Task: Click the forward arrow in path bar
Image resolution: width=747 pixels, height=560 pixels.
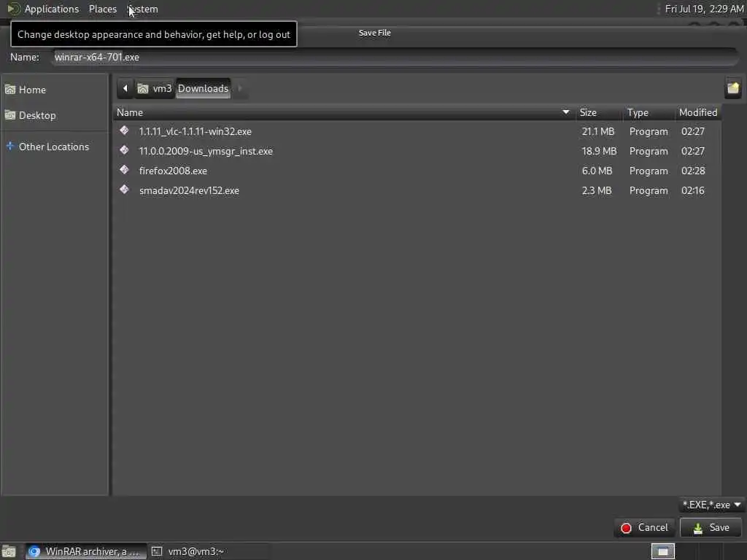Action: (239, 88)
